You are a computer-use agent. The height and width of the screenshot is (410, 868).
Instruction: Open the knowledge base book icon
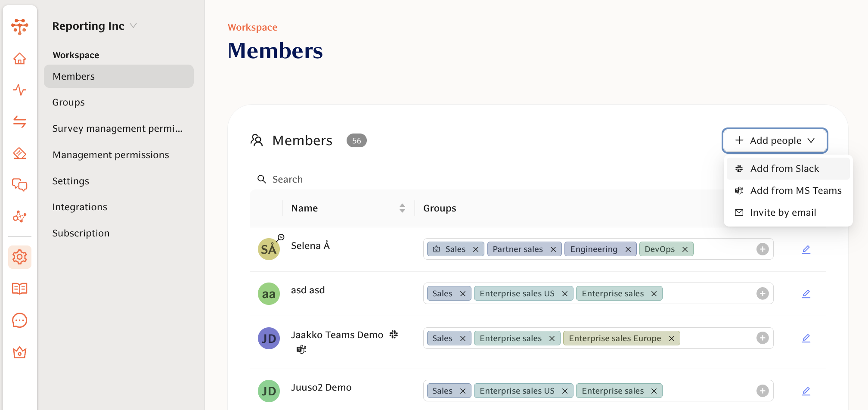[x=20, y=289]
